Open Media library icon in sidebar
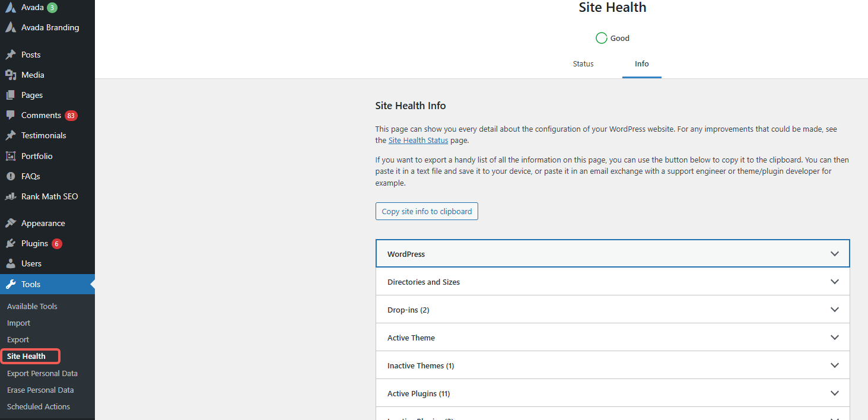This screenshot has height=420, width=868. click(11, 75)
